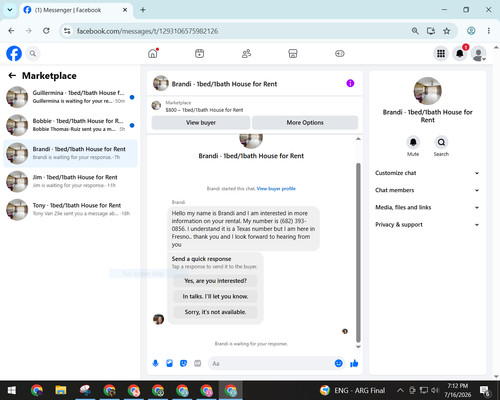The width and height of the screenshot is (500, 400).
Task: Open the View buyer profile link
Action: (x=276, y=189)
